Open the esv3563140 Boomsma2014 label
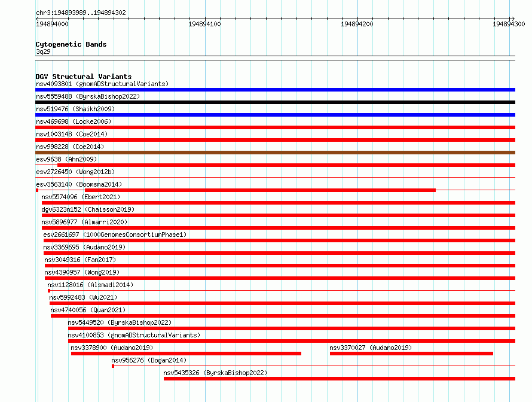Viewport: 532px width, 402px height. [x=79, y=184]
